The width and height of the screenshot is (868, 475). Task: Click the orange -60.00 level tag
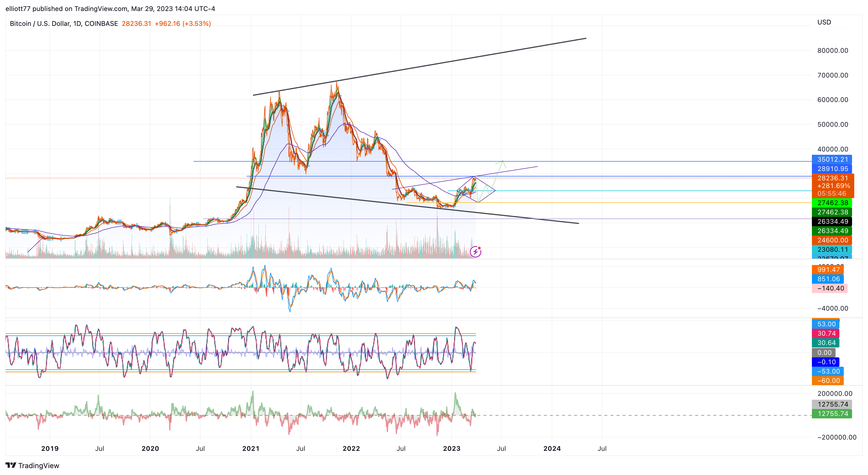pos(828,381)
